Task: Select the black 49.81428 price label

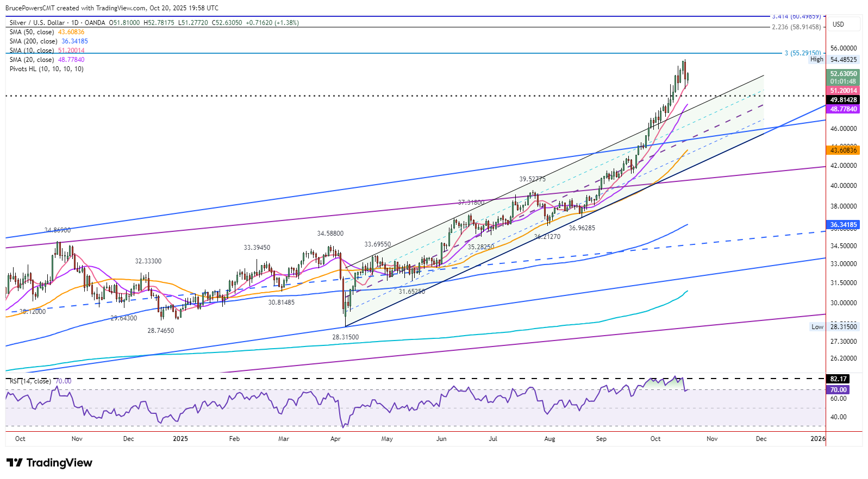Action: click(x=843, y=100)
